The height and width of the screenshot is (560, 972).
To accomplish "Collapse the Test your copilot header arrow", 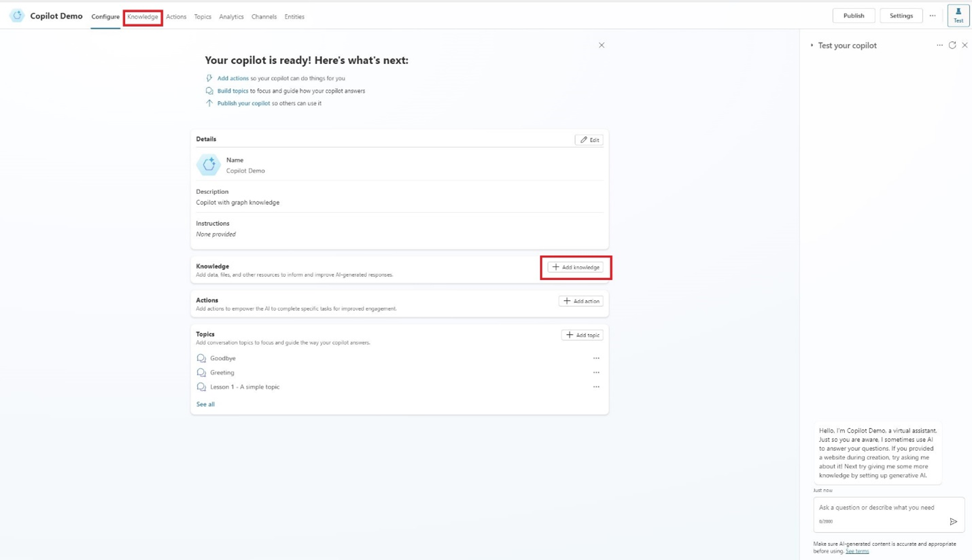I will pyautogui.click(x=812, y=46).
